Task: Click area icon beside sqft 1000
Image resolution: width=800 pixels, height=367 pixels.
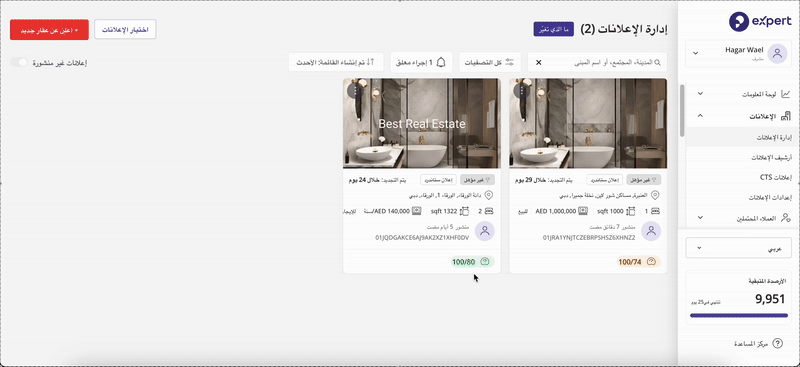Action: pyautogui.click(x=631, y=211)
